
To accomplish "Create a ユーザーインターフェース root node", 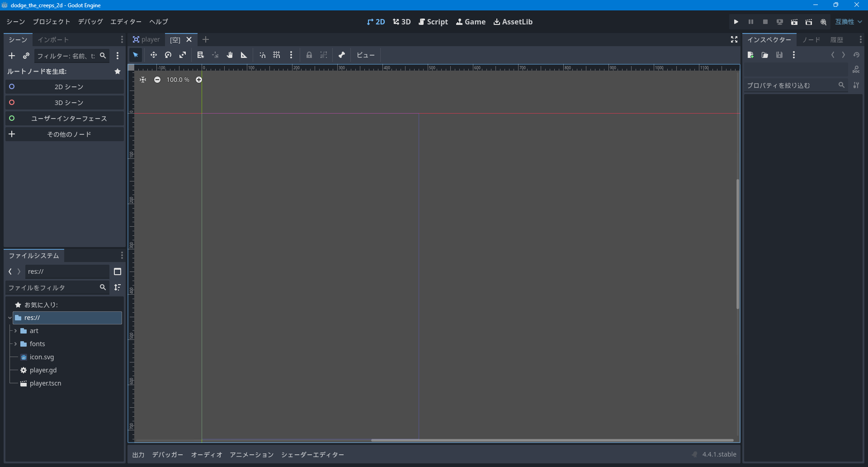I will coord(65,118).
